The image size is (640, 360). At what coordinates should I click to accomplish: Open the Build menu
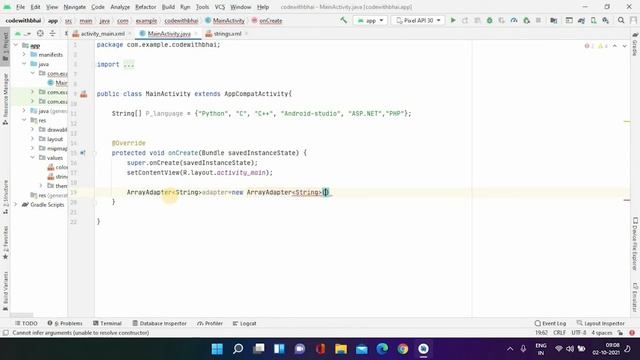coord(168,7)
